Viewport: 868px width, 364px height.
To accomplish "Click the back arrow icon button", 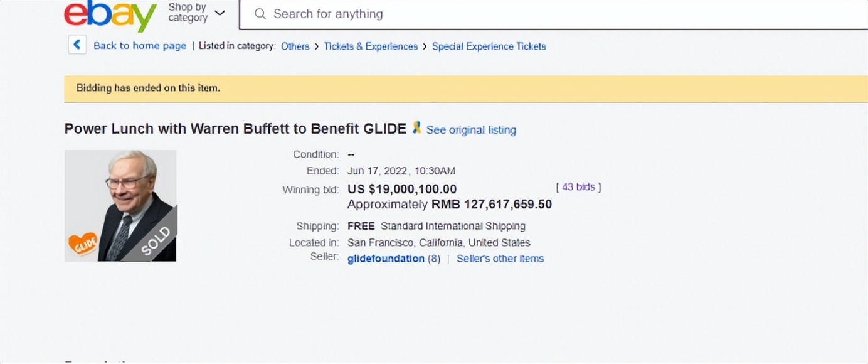I will pyautogui.click(x=77, y=45).
